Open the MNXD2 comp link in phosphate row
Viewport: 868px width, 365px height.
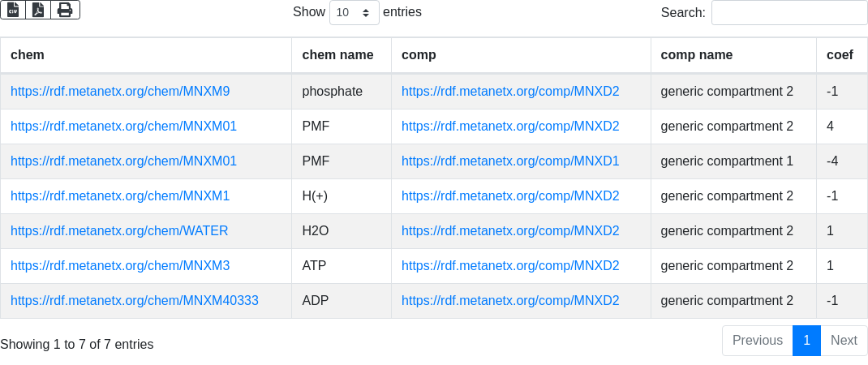pyautogui.click(x=510, y=92)
